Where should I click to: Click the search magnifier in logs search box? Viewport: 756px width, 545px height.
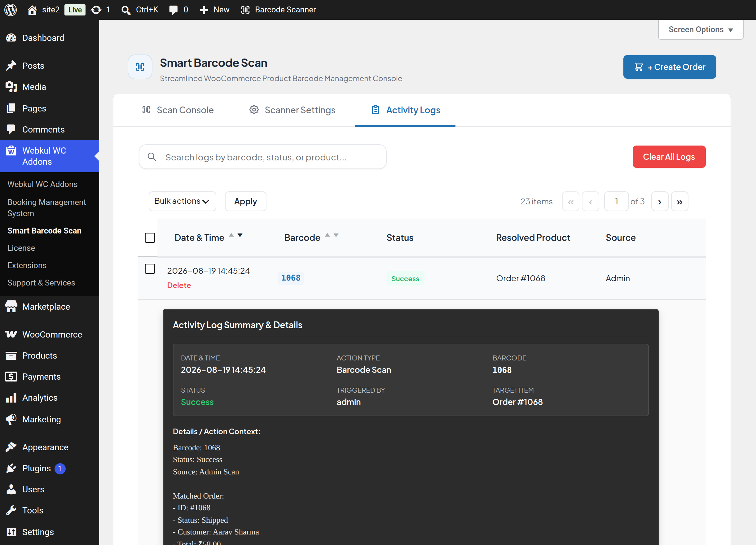pos(152,157)
